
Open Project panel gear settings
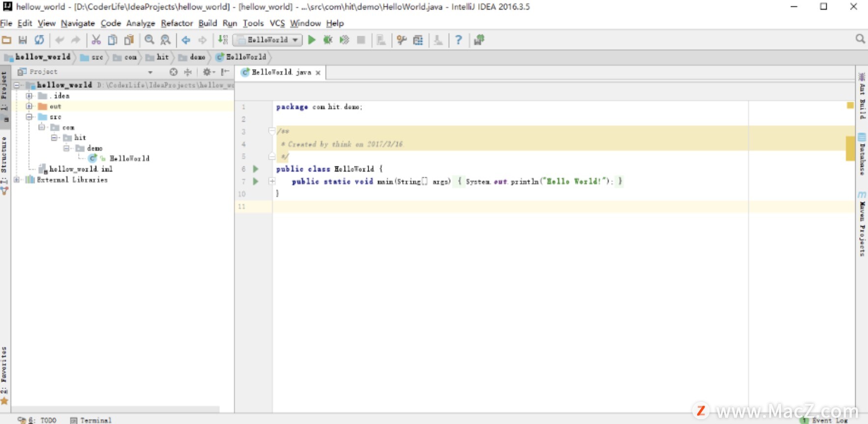coord(209,72)
